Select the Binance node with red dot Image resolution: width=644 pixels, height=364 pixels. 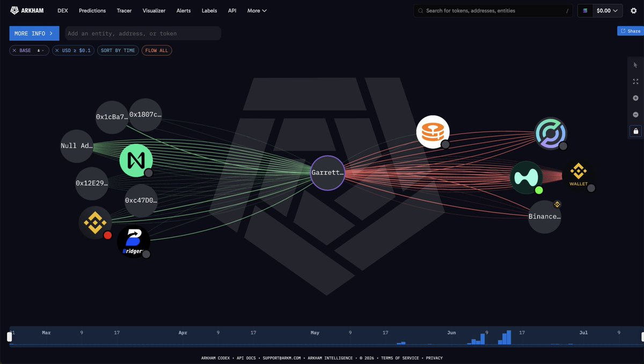(95, 222)
